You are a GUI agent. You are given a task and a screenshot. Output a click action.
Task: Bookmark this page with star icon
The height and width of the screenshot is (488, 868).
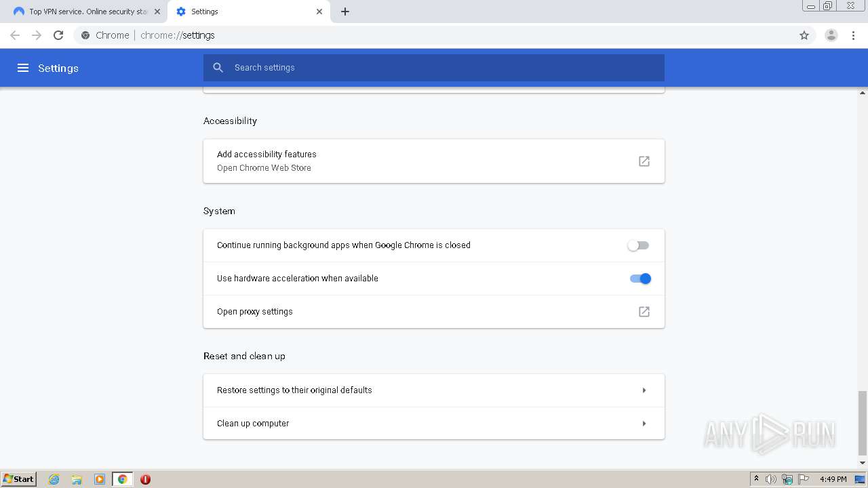pyautogui.click(x=804, y=35)
